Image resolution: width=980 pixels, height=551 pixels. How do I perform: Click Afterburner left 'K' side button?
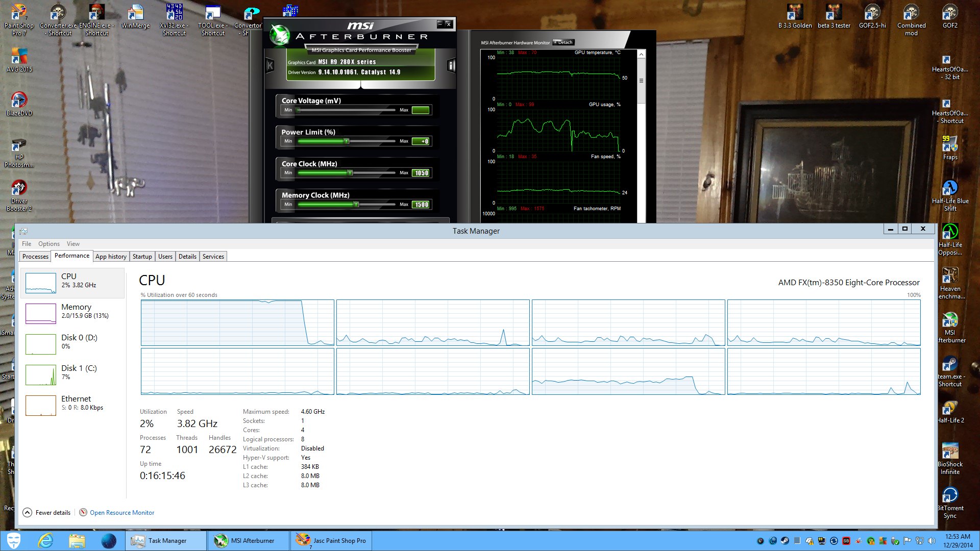coord(270,65)
